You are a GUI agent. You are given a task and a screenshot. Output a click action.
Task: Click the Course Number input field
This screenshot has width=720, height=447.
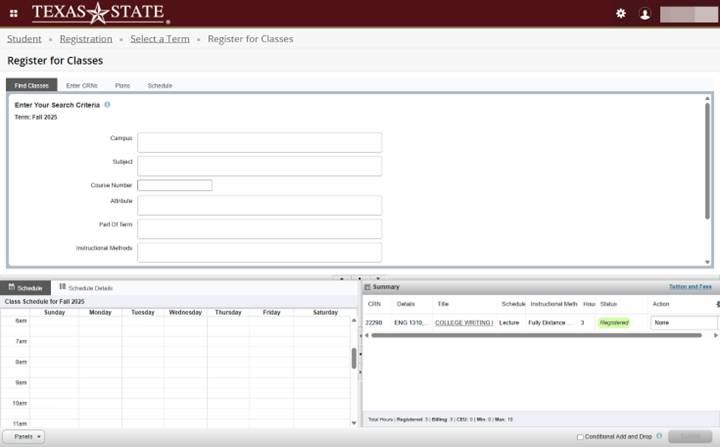point(175,185)
